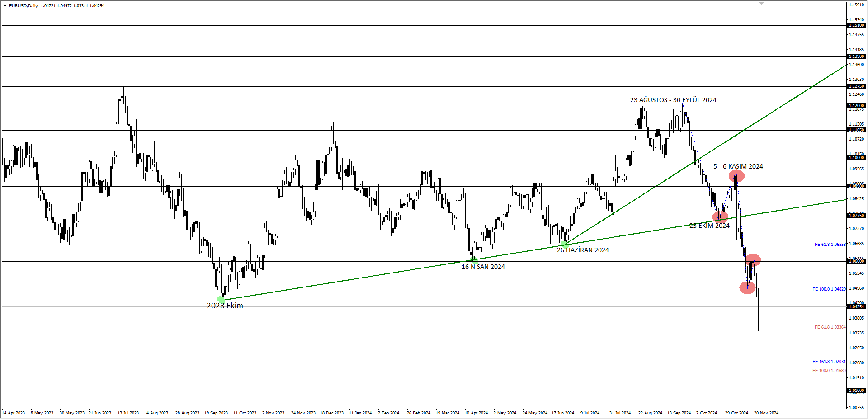Click the '29 Oct 2024' date on time axis
This screenshot has width=868, height=419.
point(736,413)
